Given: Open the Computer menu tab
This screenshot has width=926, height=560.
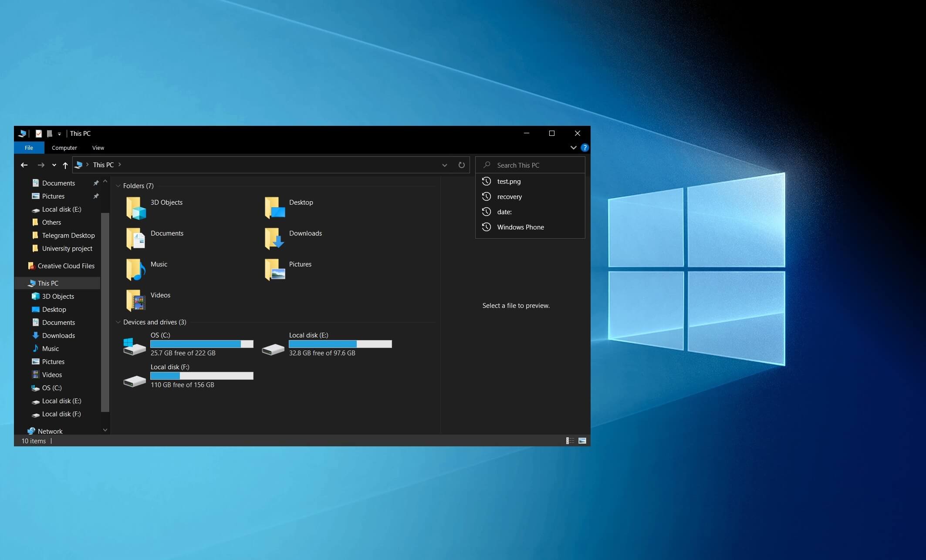Looking at the screenshot, I should [x=64, y=148].
